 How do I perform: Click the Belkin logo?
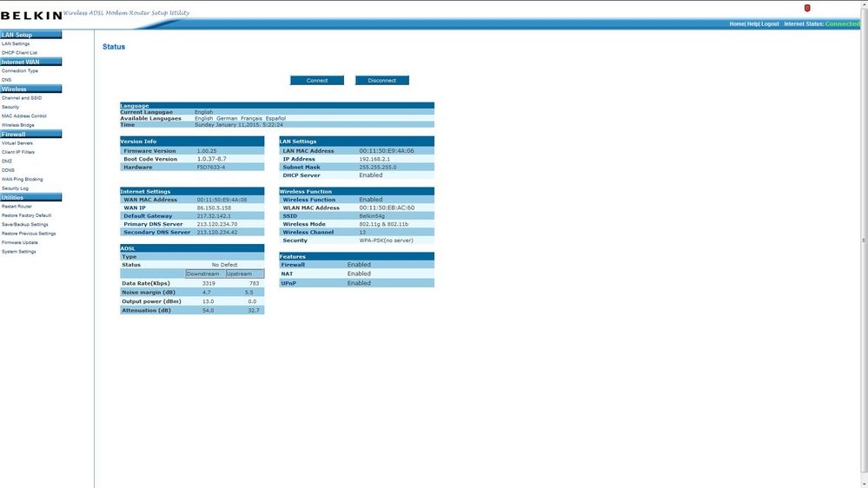tap(31, 16)
